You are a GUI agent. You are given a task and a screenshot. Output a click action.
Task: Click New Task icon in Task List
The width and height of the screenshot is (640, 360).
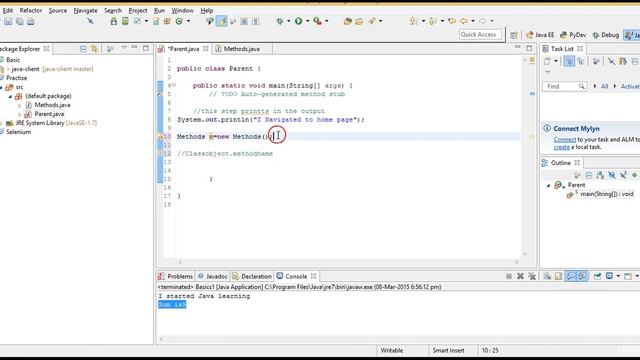(x=547, y=61)
